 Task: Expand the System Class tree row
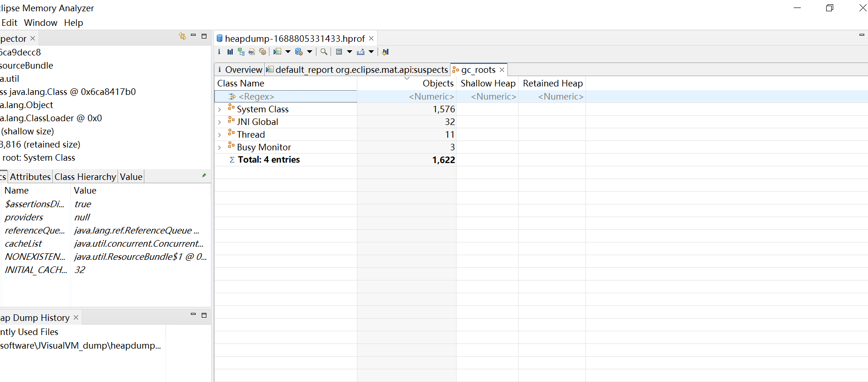click(x=220, y=109)
